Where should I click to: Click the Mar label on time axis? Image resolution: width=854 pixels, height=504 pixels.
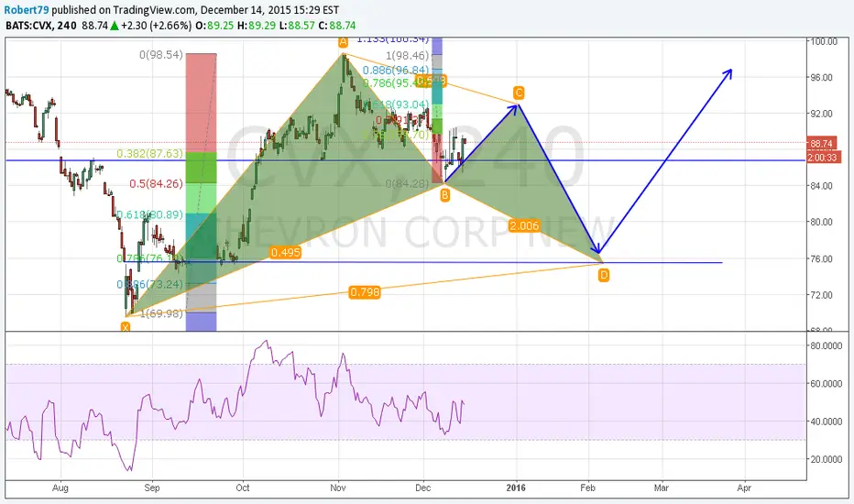pyautogui.click(x=662, y=488)
